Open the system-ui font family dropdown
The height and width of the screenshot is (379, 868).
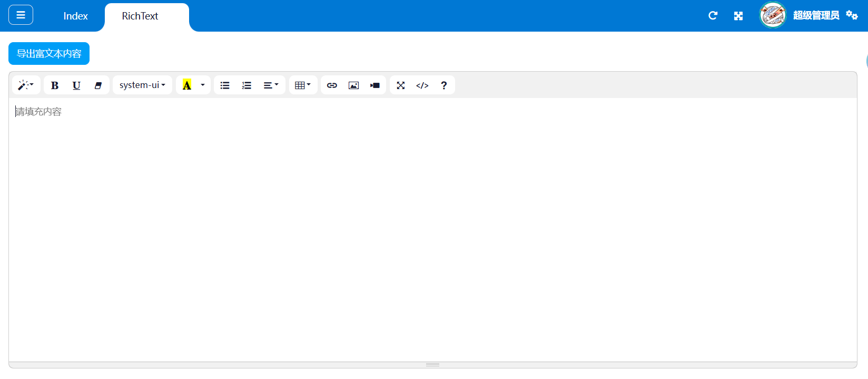click(142, 85)
